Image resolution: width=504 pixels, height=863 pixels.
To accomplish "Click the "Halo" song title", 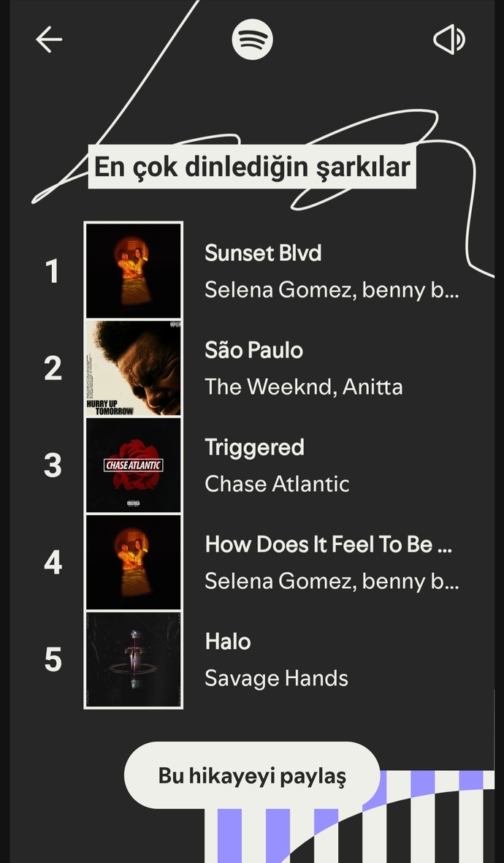I will click(228, 642).
